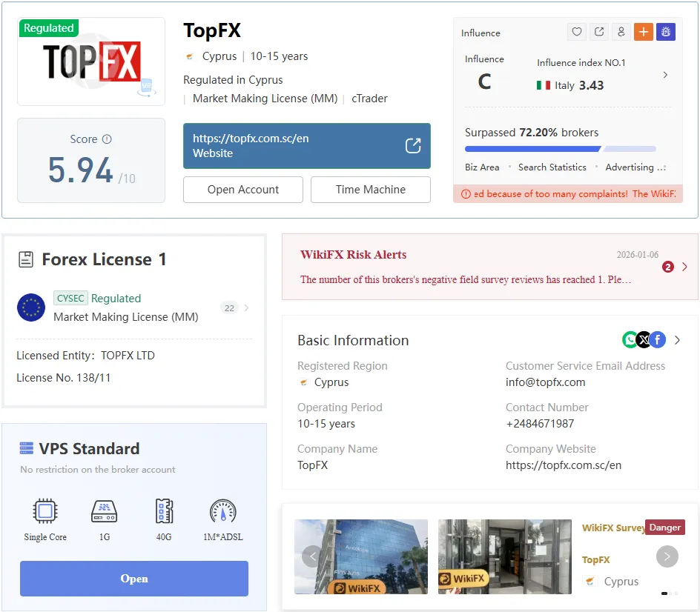
Task: Click the VR badge on TopFX logo
Action: (146, 87)
